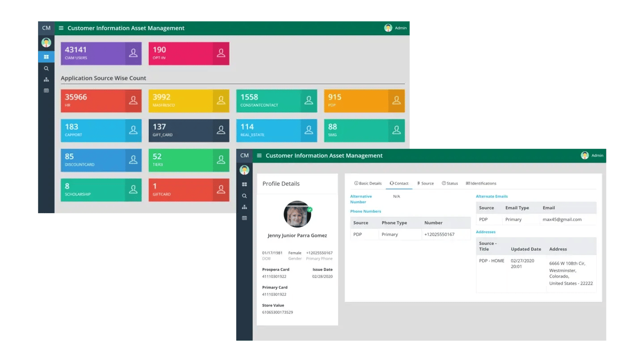Expand the Admin menu in the profile window

click(592, 156)
